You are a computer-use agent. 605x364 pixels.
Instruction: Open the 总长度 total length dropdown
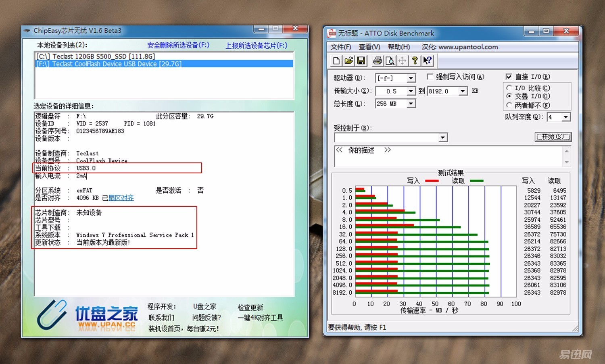[x=411, y=104]
